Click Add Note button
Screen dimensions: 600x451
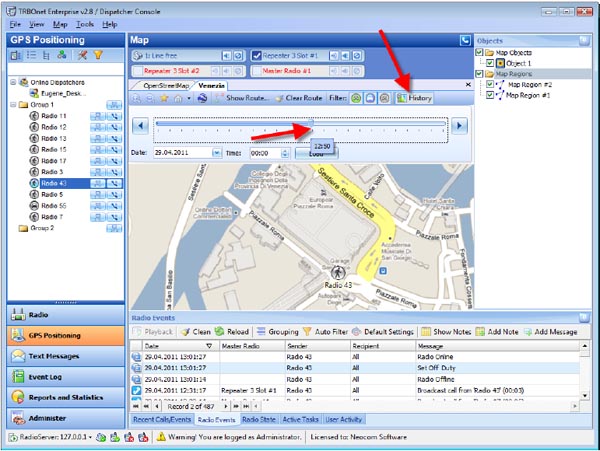click(x=497, y=332)
